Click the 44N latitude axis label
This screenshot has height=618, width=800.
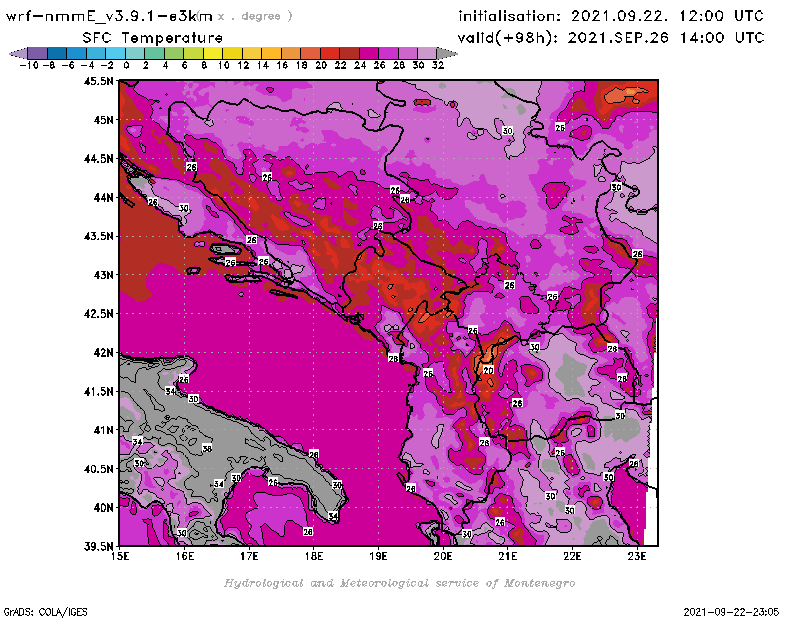[x=103, y=197]
